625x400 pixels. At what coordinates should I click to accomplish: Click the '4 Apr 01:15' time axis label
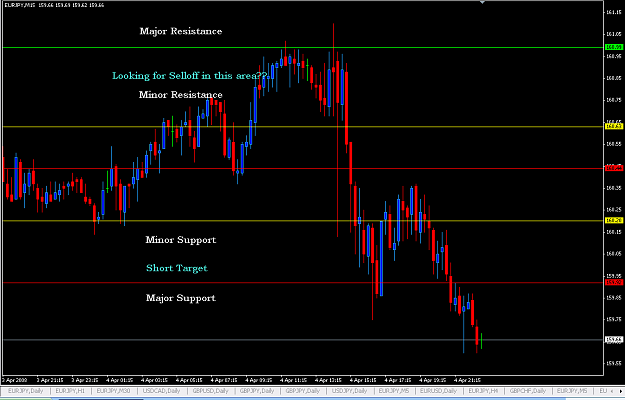point(120,380)
